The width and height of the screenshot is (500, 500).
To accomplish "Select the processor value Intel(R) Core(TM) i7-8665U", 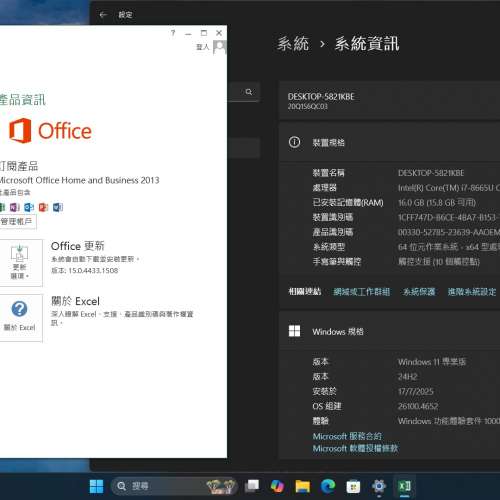I will (449, 188).
